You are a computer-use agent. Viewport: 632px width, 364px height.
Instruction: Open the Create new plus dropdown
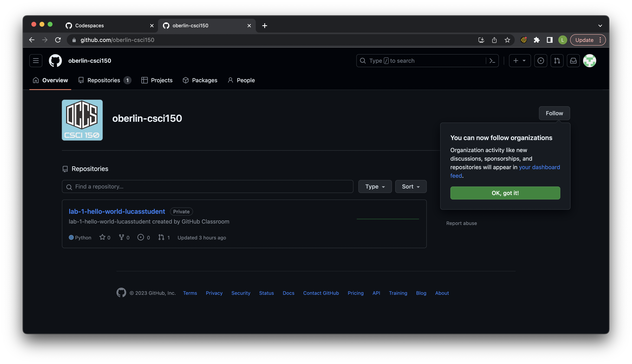click(520, 61)
